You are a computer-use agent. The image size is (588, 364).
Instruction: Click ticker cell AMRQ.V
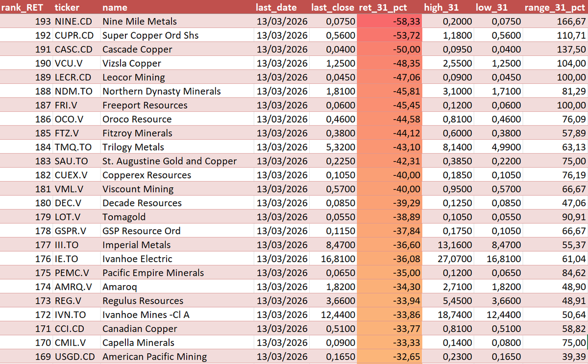click(x=76, y=287)
